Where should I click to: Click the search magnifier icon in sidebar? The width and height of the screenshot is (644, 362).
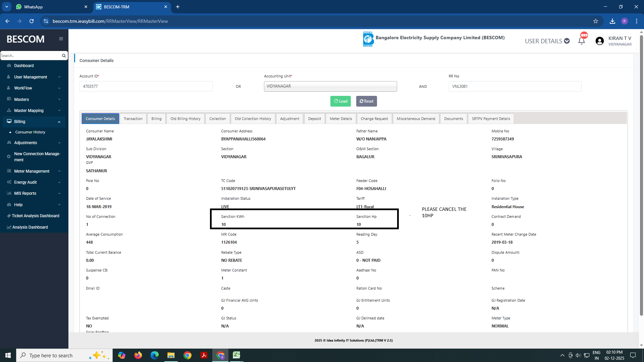click(x=64, y=56)
